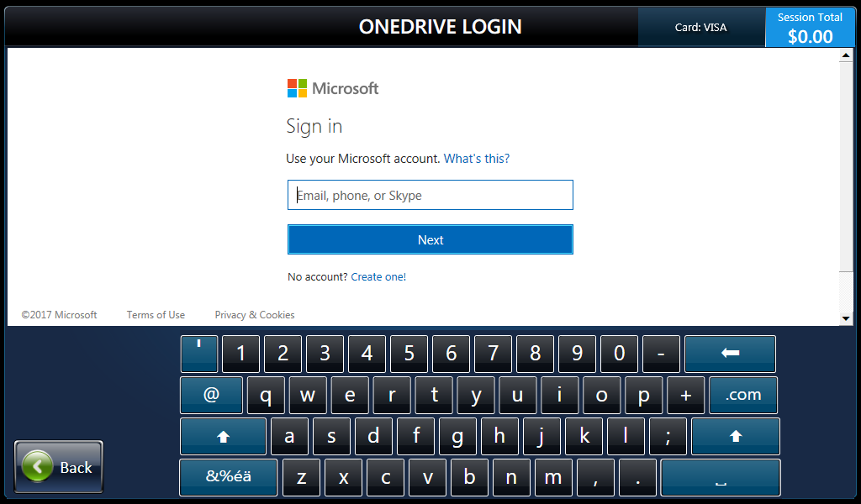Tap the 0 key
The width and height of the screenshot is (861, 504).
619,354
